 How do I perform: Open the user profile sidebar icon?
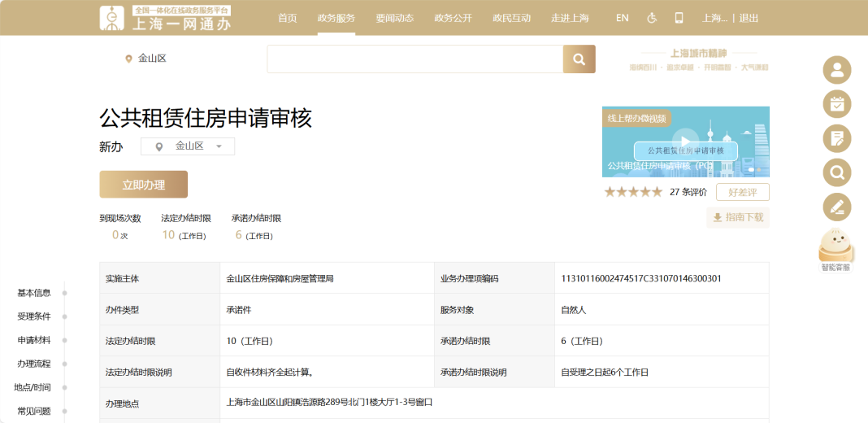tap(836, 70)
